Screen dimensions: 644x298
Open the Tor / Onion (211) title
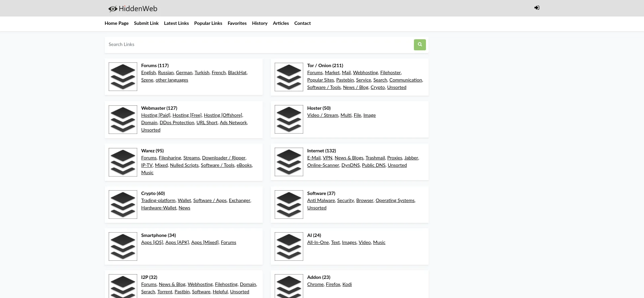click(x=325, y=66)
